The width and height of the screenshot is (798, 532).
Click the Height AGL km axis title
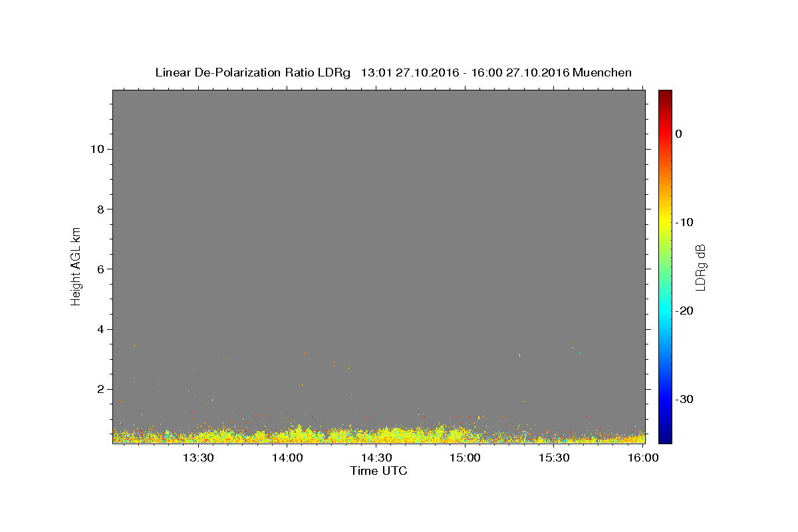click(x=76, y=266)
